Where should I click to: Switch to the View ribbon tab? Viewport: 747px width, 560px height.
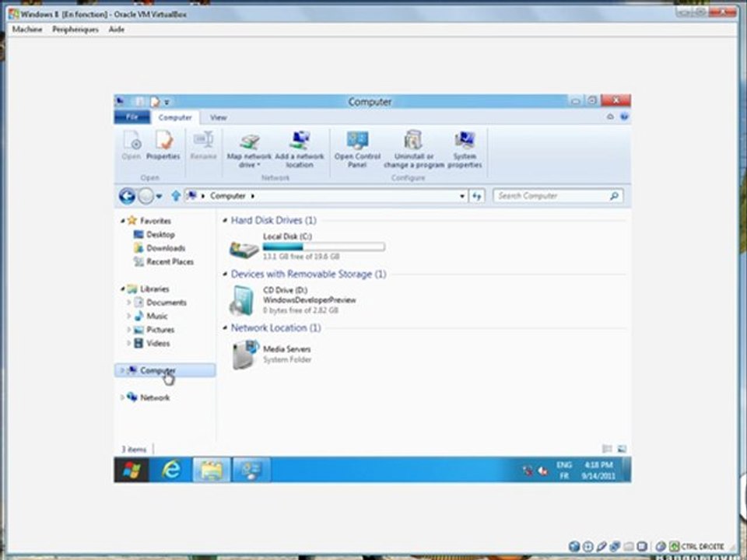(x=218, y=117)
